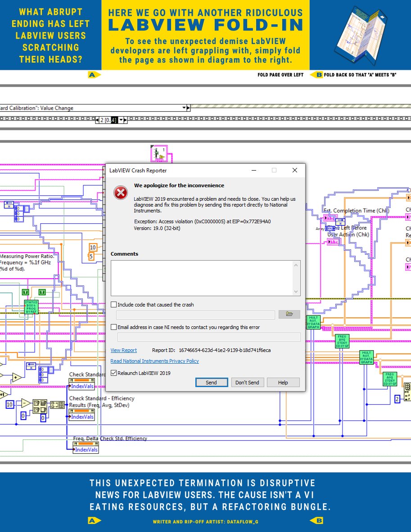
Task: Click the subtract node next to blue 10
Action: click(26, 403)
